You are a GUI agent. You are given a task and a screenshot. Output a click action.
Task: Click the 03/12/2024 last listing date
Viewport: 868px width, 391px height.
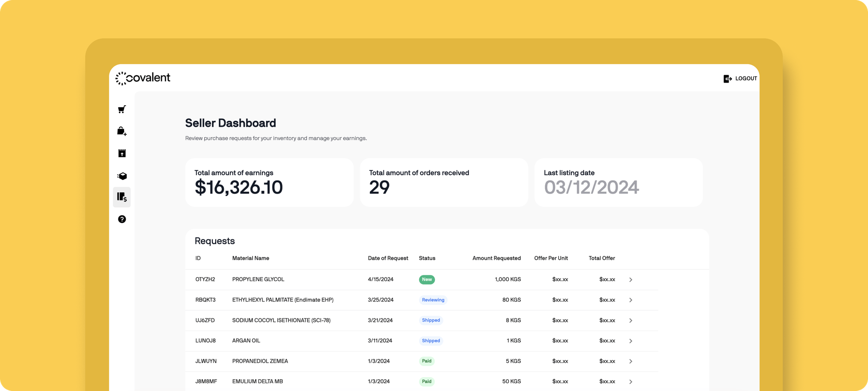(x=592, y=188)
